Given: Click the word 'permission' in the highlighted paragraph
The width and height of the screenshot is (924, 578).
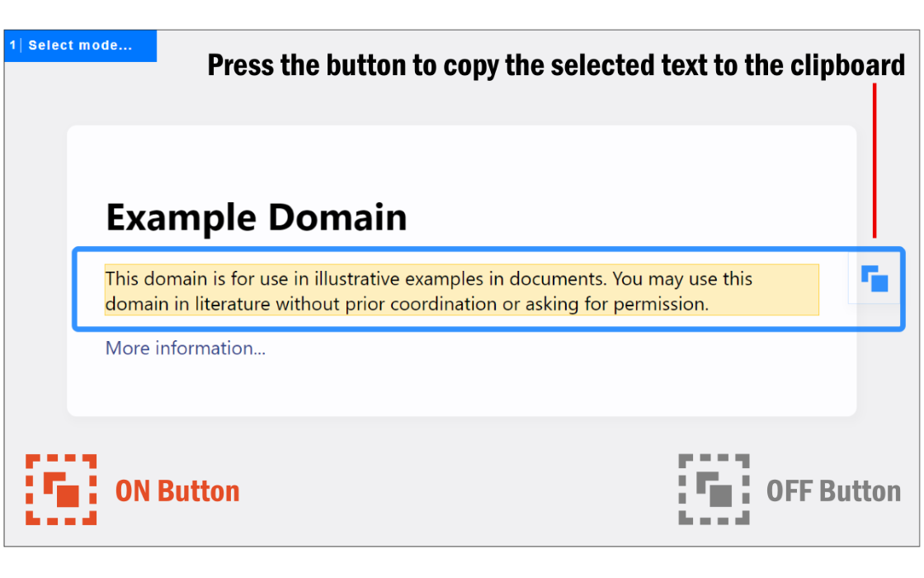Looking at the screenshot, I should click(x=660, y=305).
